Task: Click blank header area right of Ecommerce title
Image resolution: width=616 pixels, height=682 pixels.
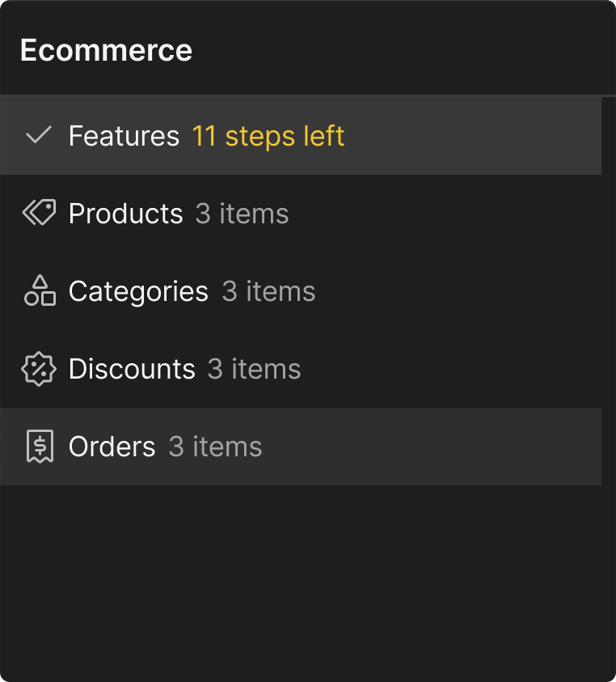Action: (404, 50)
